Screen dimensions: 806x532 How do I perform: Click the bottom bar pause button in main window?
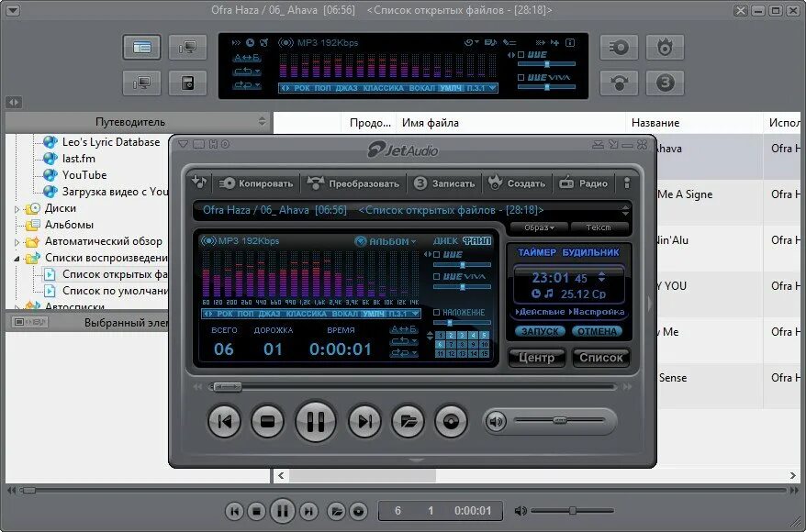tap(282, 511)
